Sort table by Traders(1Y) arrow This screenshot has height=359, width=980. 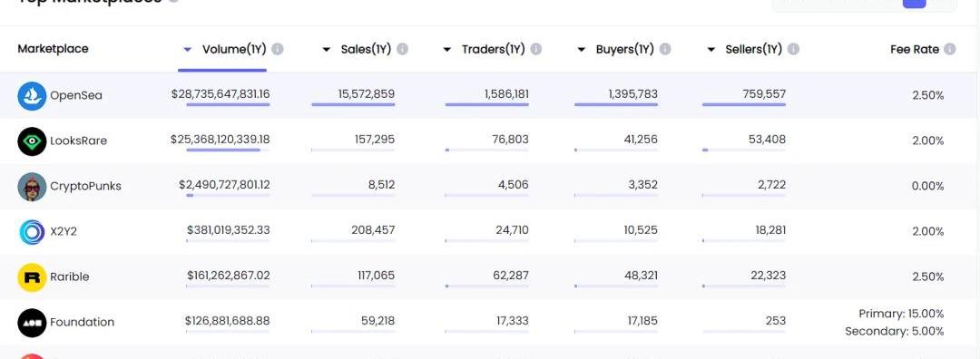coord(446,49)
